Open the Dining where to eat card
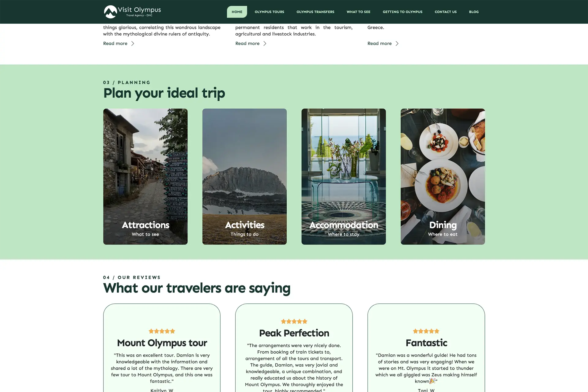The width and height of the screenshot is (588, 392). pyautogui.click(x=443, y=176)
